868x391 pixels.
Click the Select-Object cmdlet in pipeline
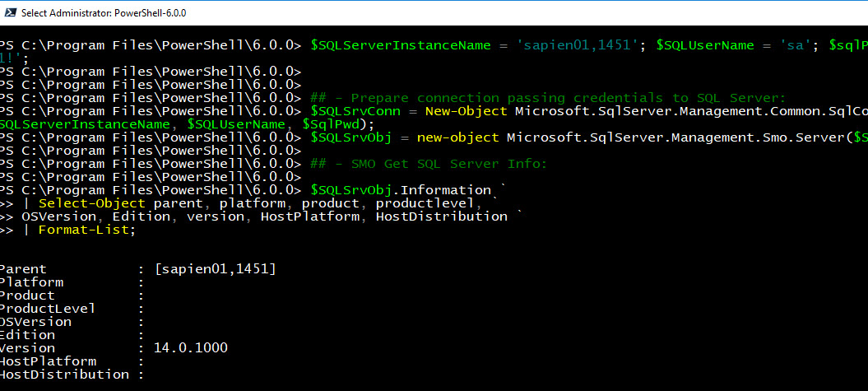tap(92, 203)
